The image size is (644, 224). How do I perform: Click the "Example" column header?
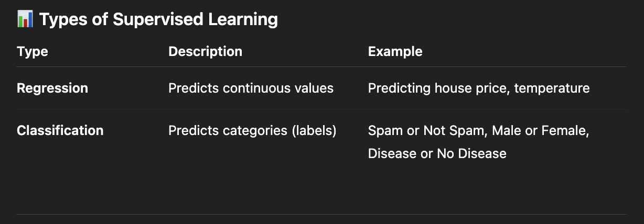(395, 51)
